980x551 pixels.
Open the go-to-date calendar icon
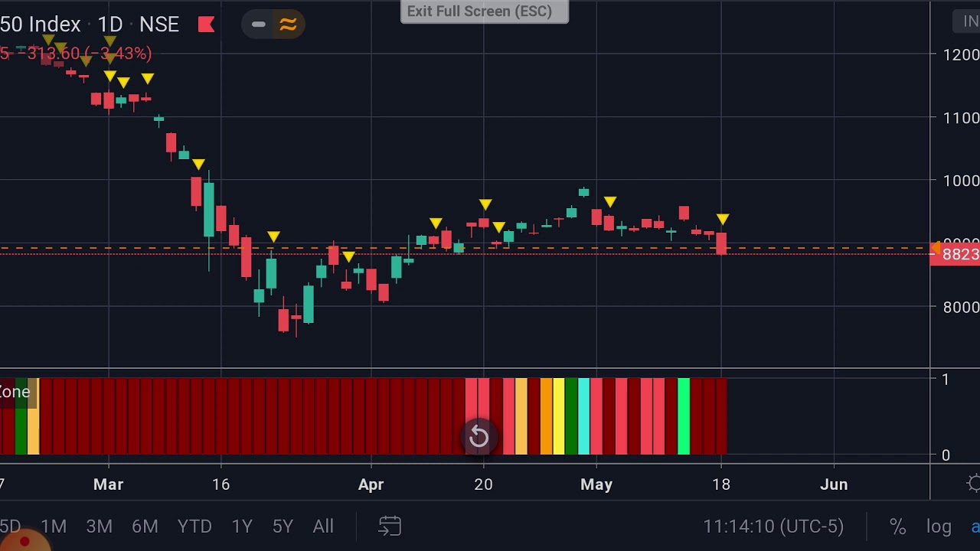point(390,527)
